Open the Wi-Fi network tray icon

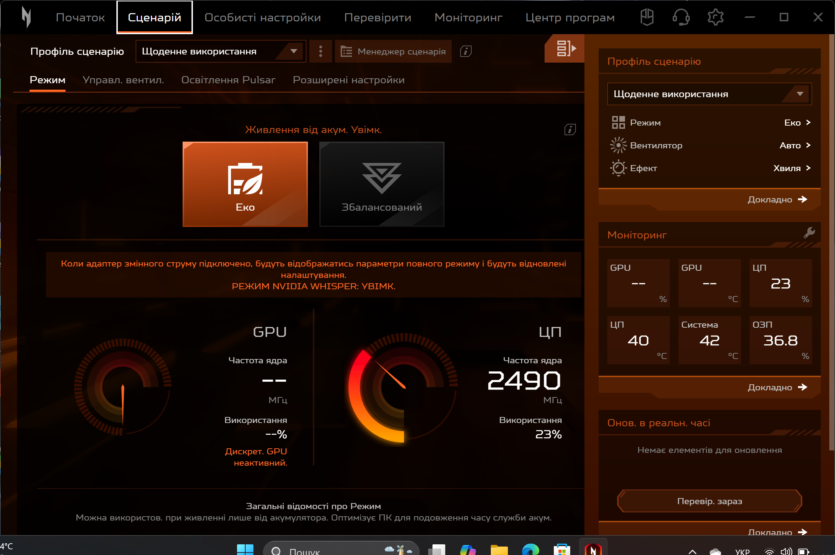coord(769,551)
